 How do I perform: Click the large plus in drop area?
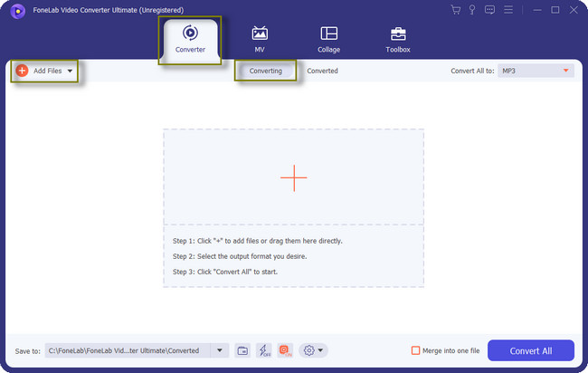coord(294,177)
